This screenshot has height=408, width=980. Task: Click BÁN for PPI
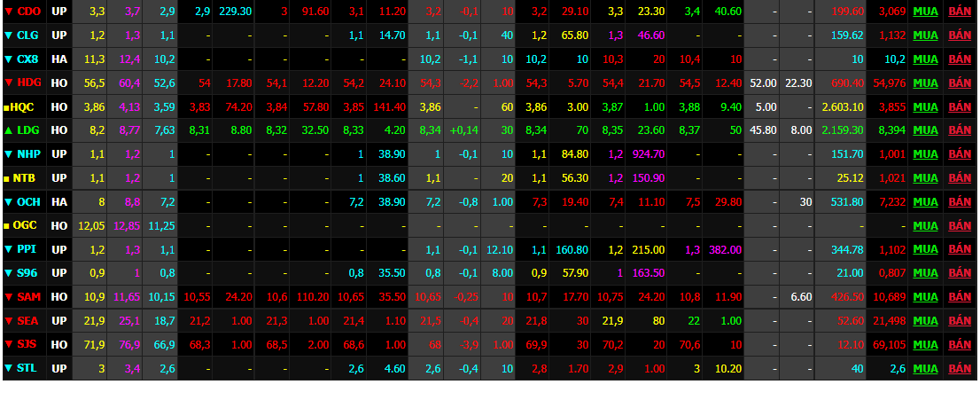pyautogui.click(x=960, y=249)
